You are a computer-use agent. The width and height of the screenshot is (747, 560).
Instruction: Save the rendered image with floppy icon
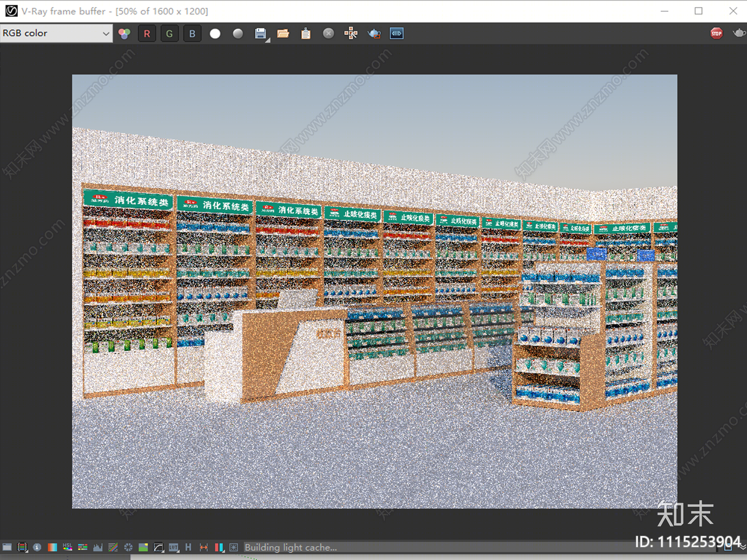(261, 34)
